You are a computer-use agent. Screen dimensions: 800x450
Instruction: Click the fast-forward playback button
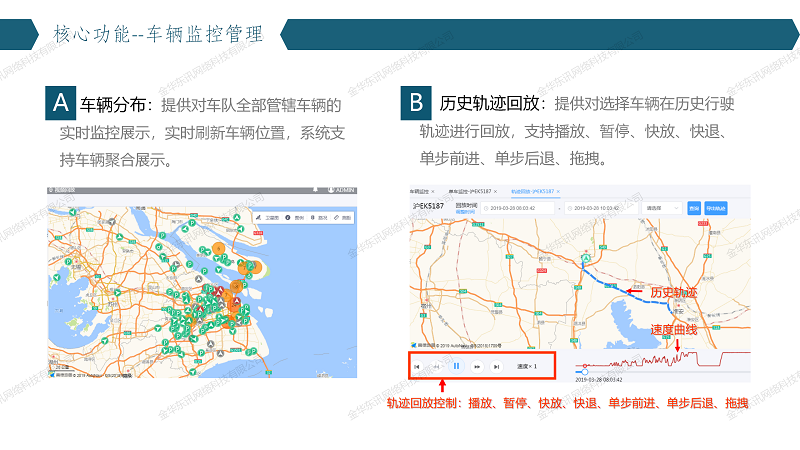click(x=477, y=367)
